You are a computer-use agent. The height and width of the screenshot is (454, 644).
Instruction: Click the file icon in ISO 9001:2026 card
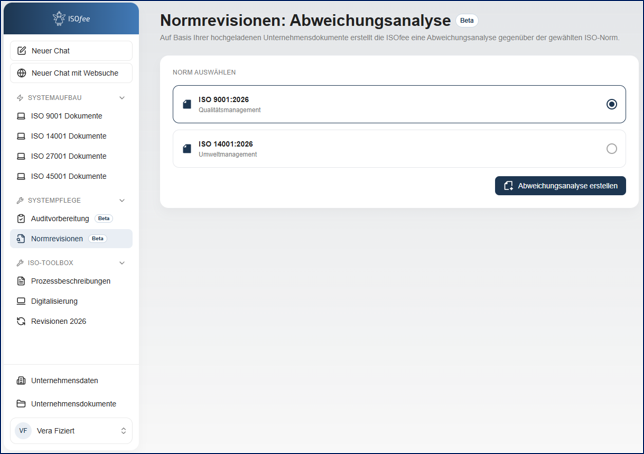187,104
